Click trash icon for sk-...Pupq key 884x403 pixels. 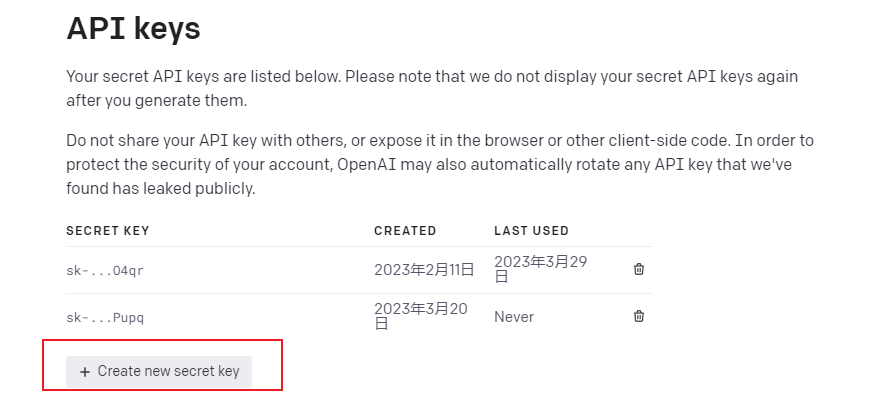click(639, 316)
